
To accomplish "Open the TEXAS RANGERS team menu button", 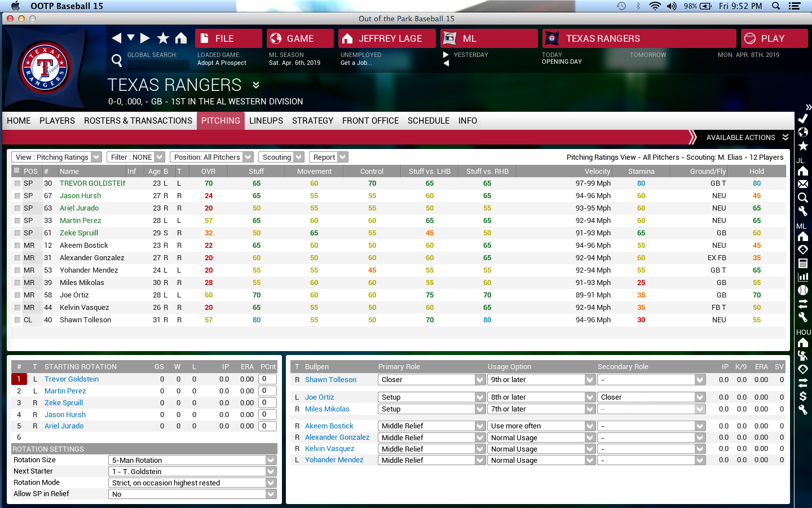I will point(639,38).
